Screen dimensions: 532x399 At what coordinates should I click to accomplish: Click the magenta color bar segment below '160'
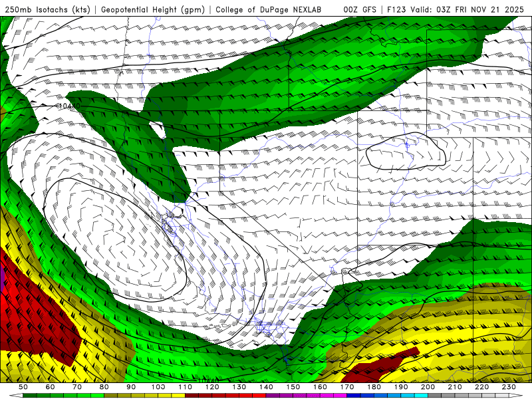(x=327, y=396)
